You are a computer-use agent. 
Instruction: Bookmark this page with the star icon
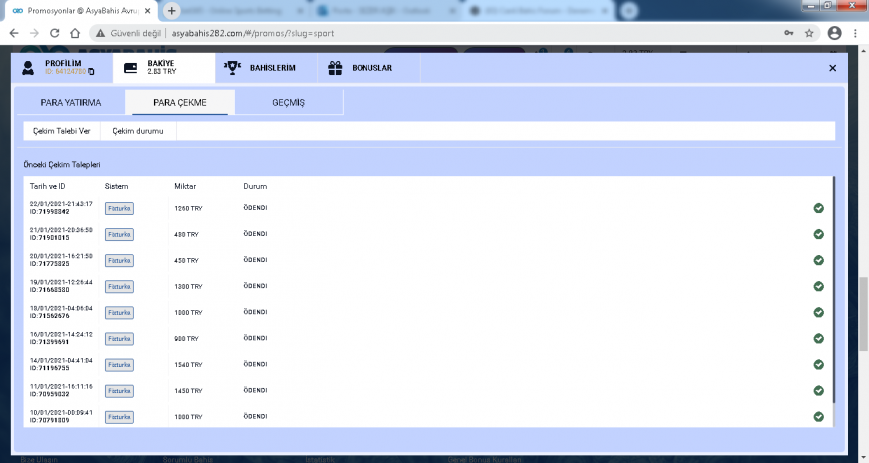809,33
